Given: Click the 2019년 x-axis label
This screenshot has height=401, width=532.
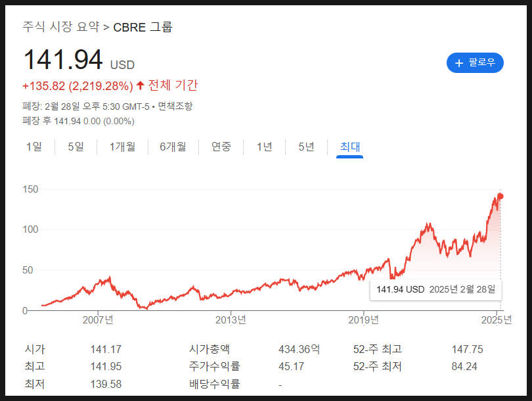Looking at the screenshot, I should click(x=364, y=320).
